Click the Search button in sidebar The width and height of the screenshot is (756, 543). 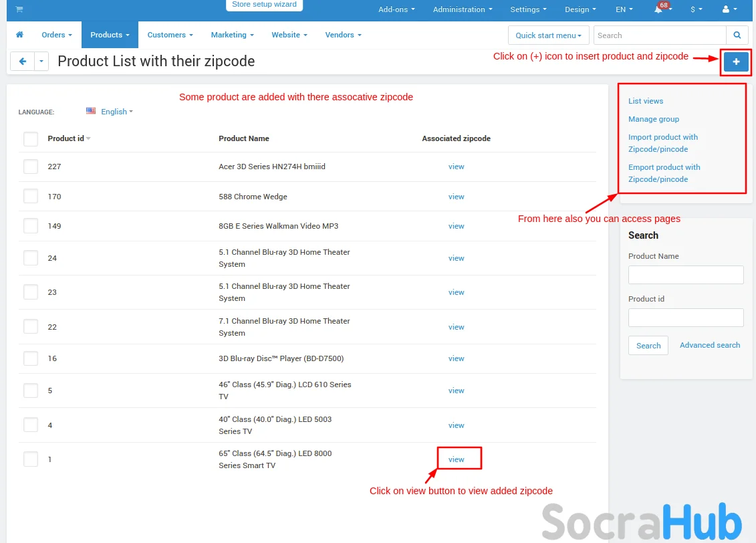point(648,346)
